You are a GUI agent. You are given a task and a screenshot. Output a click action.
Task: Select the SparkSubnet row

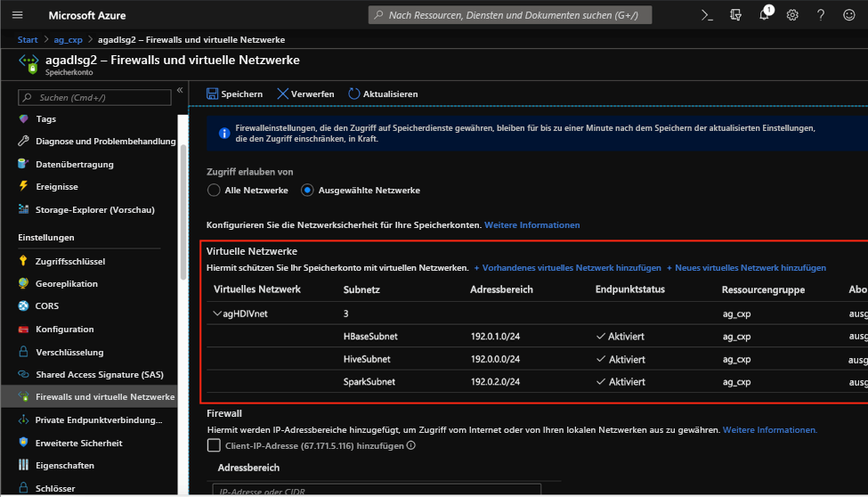537,382
